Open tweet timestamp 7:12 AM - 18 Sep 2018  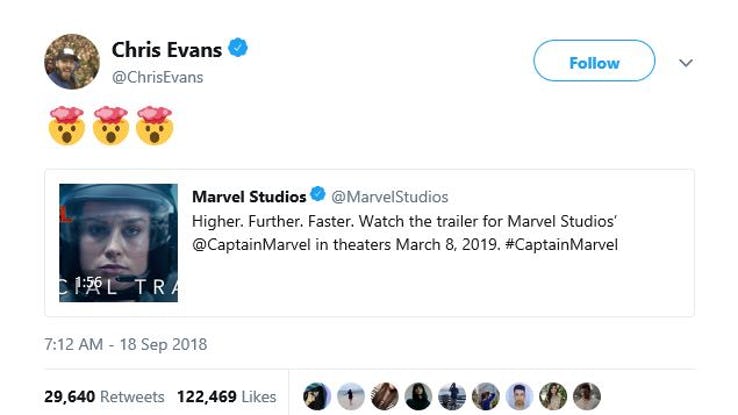pyautogui.click(x=126, y=344)
